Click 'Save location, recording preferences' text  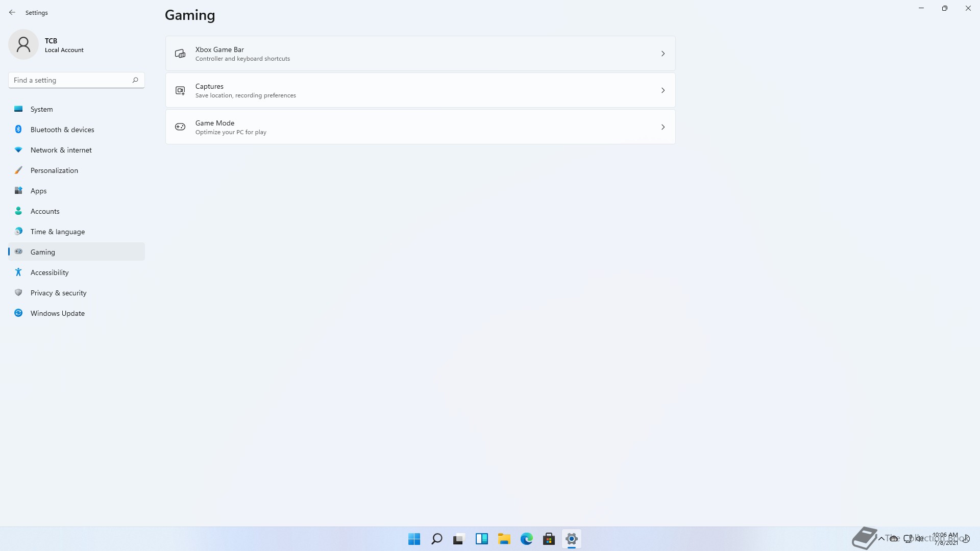coord(246,95)
